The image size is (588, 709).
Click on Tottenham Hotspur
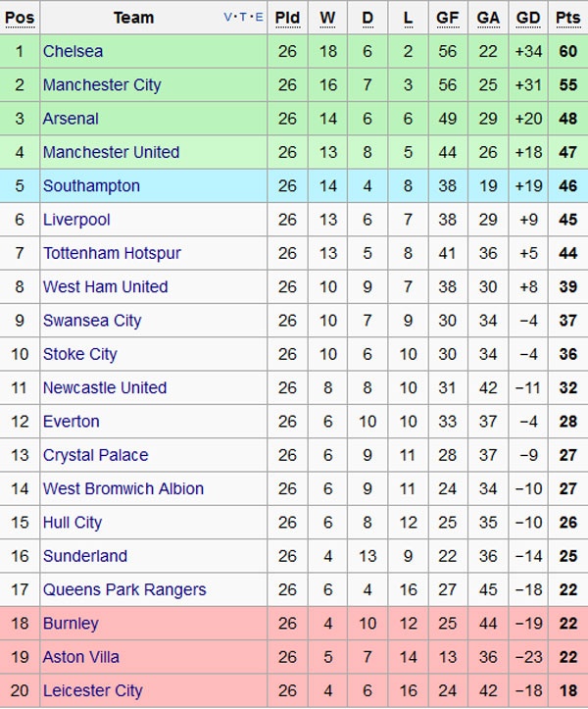click(112, 253)
